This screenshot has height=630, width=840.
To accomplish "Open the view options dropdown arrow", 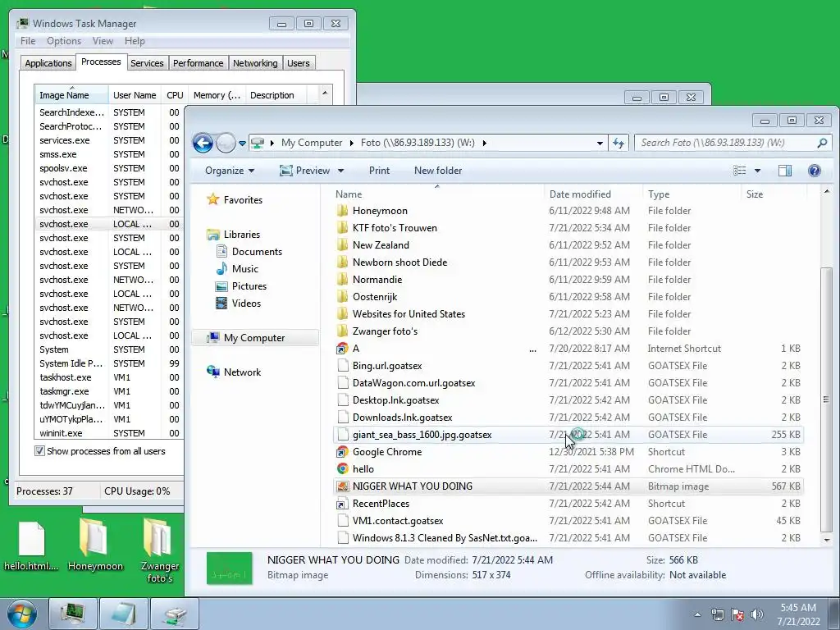I will point(757,171).
